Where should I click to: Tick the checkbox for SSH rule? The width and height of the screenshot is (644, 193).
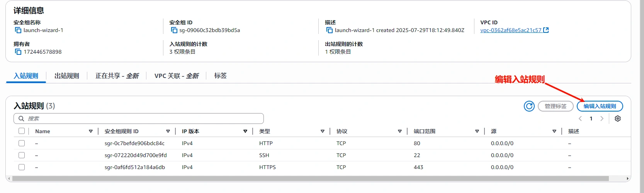pos(22,155)
